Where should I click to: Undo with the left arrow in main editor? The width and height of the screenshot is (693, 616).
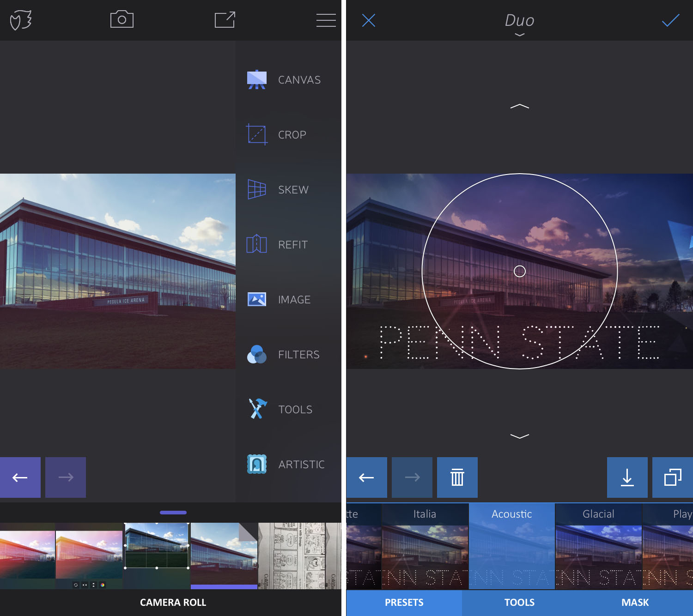click(x=20, y=477)
